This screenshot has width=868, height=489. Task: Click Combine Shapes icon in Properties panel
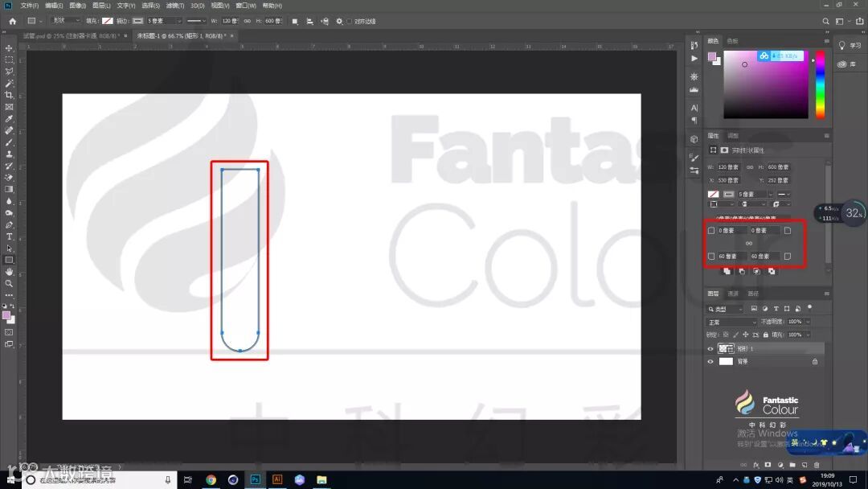click(727, 271)
